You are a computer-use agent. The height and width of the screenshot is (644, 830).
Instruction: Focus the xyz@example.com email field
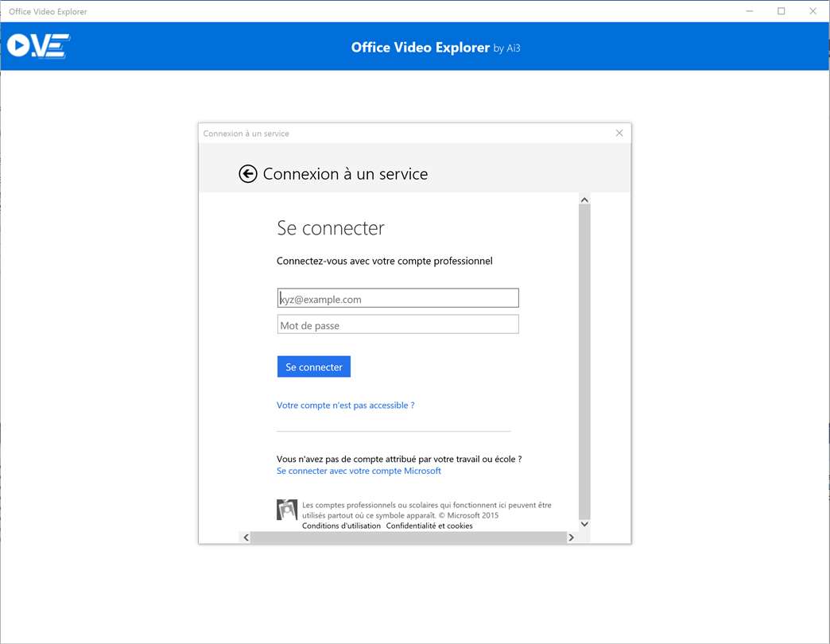click(x=398, y=298)
